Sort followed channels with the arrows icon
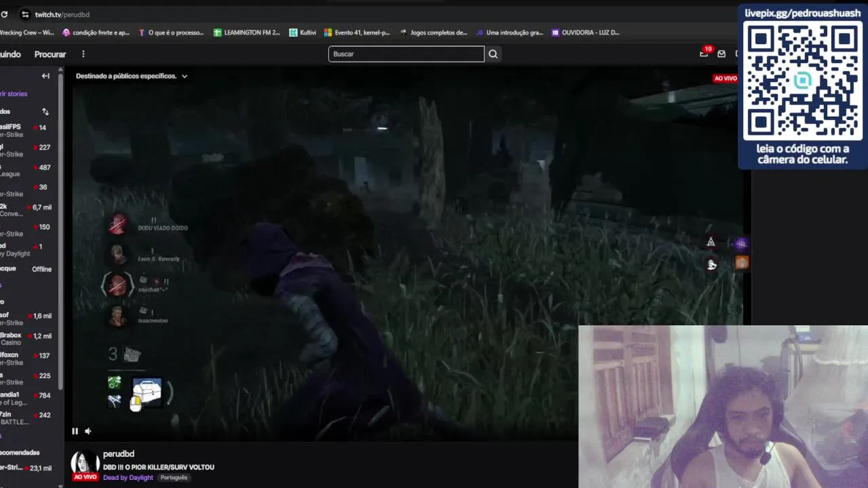The height and width of the screenshot is (488, 868). coord(45,111)
